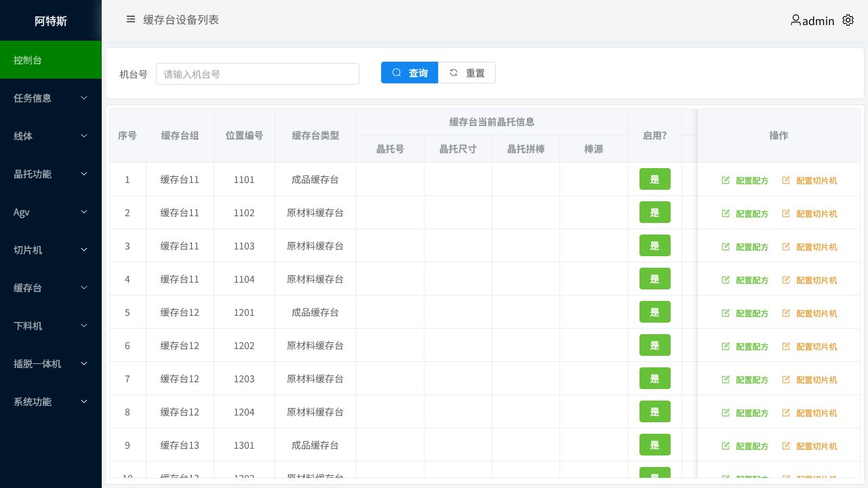This screenshot has height=488, width=868.
Task: Click edit icon for 配置配方 in row 1202
Action: coord(726,346)
